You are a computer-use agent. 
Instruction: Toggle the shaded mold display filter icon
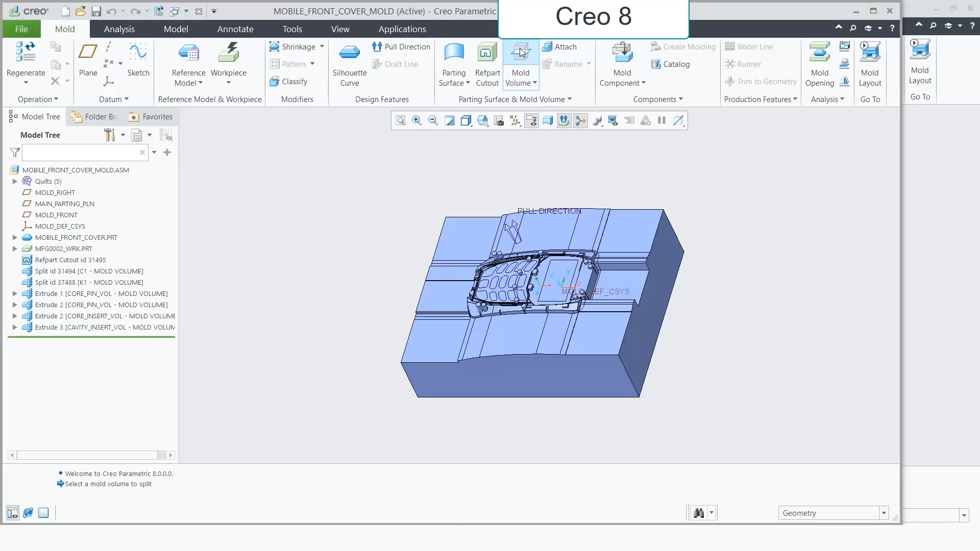(x=548, y=120)
